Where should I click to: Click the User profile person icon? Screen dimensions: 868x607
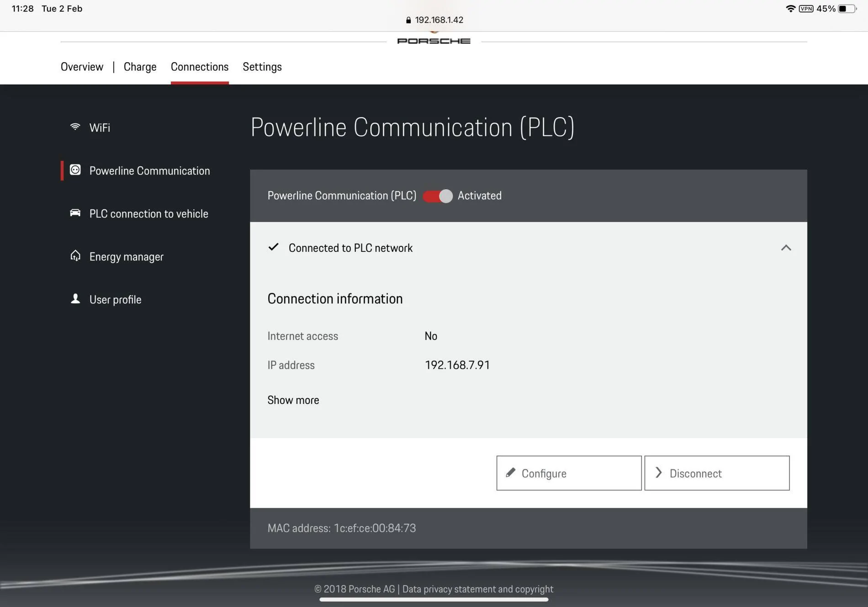pyautogui.click(x=75, y=298)
